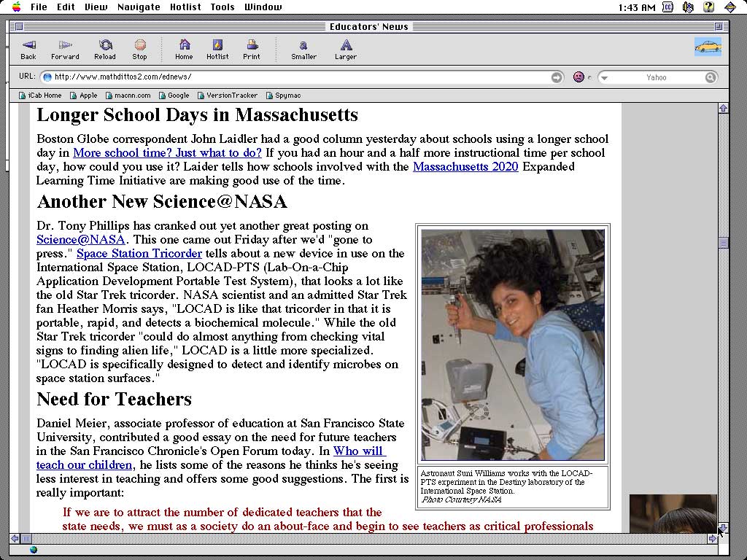Make text Smaller using toolbar icon
Image resolution: width=747 pixels, height=560 pixels.
[x=303, y=50]
